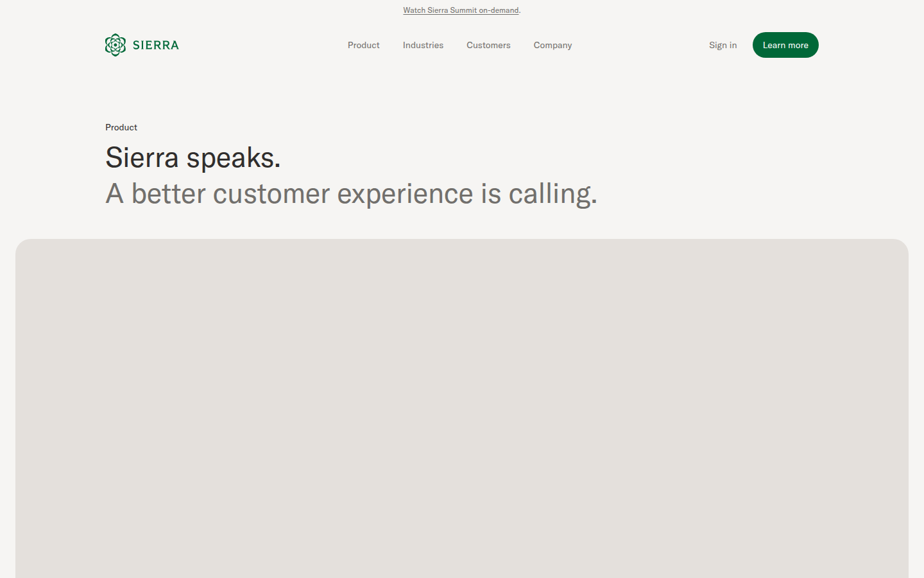Click the Sign in link

point(723,45)
